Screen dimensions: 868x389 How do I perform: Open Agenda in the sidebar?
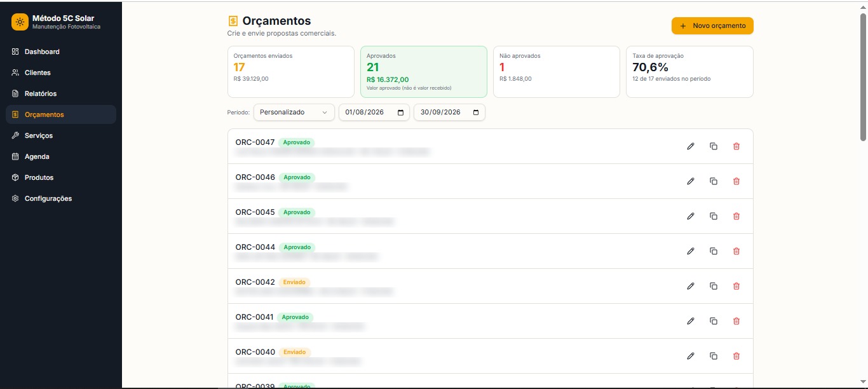point(61,156)
